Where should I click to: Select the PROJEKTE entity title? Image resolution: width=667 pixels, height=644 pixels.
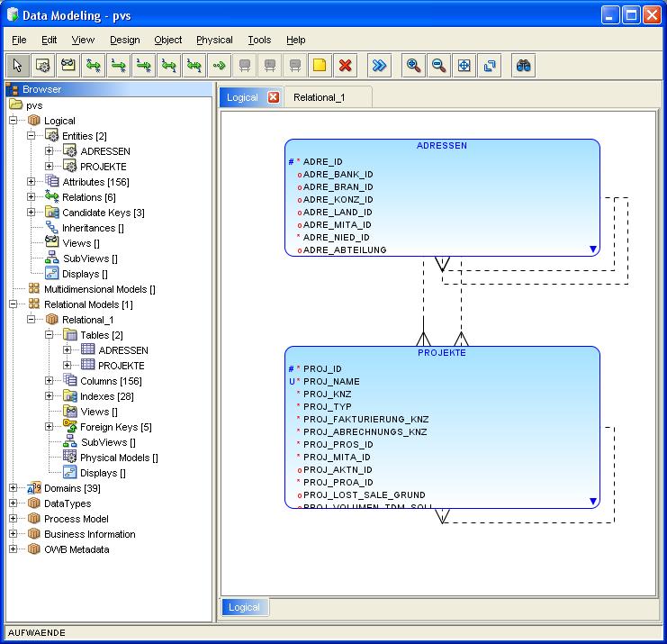tap(442, 353)
